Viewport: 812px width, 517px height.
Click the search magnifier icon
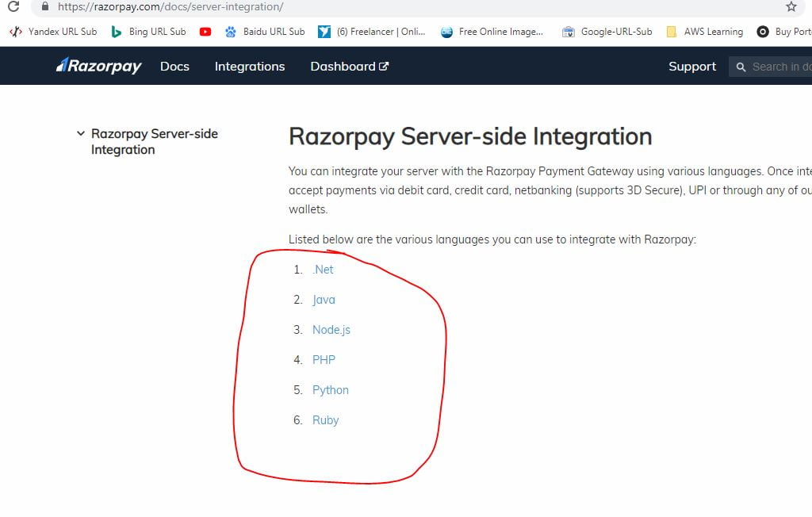click(x=741, y=67)
